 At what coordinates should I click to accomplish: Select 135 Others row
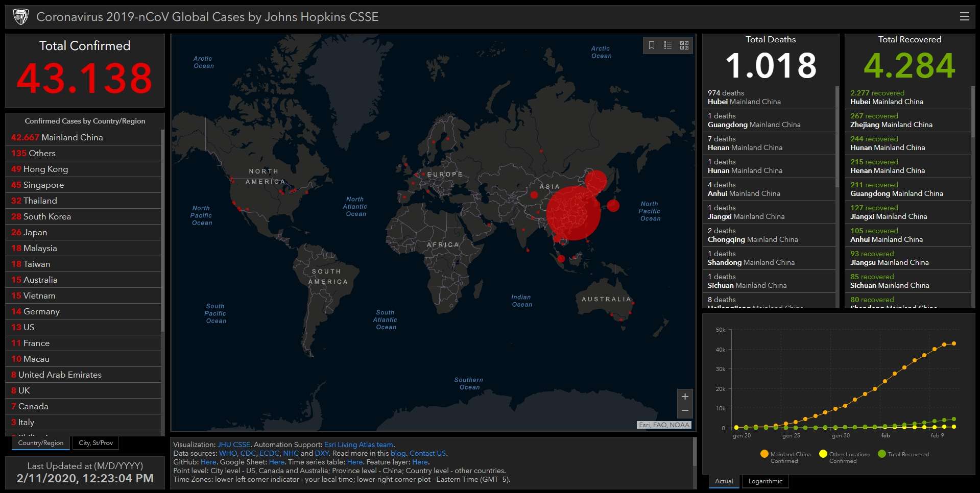pyautogui.click(x=83, y=153)
